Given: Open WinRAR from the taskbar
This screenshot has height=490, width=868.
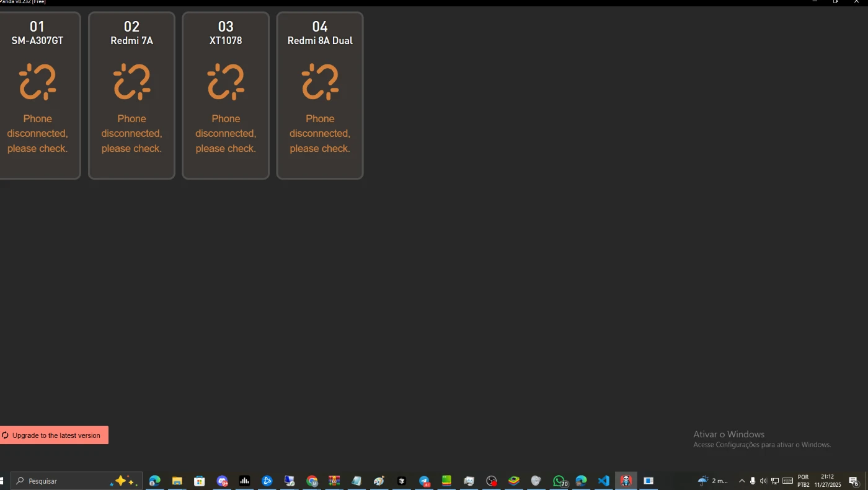Looking at the screenshot, I should pyautogui.click(x=334, y=481).
